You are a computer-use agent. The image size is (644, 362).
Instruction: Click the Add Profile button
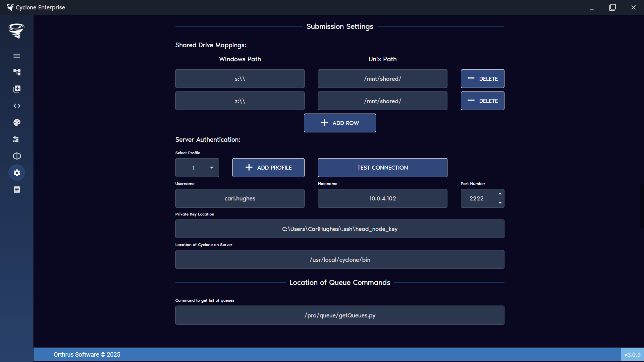[268, 168]
